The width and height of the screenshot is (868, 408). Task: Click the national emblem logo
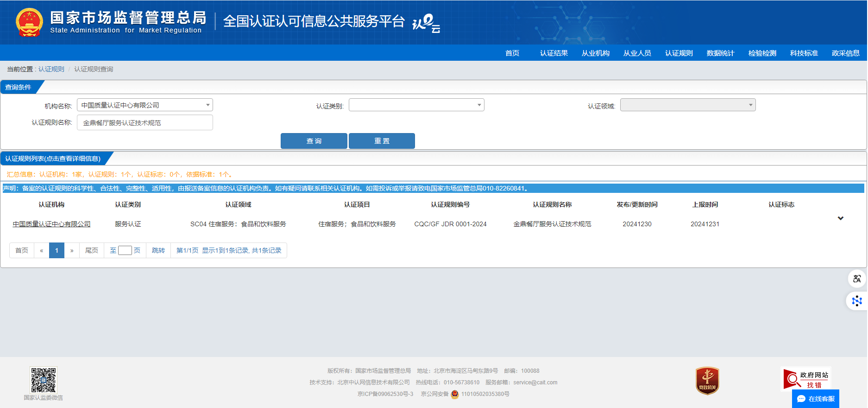(29, 22)
